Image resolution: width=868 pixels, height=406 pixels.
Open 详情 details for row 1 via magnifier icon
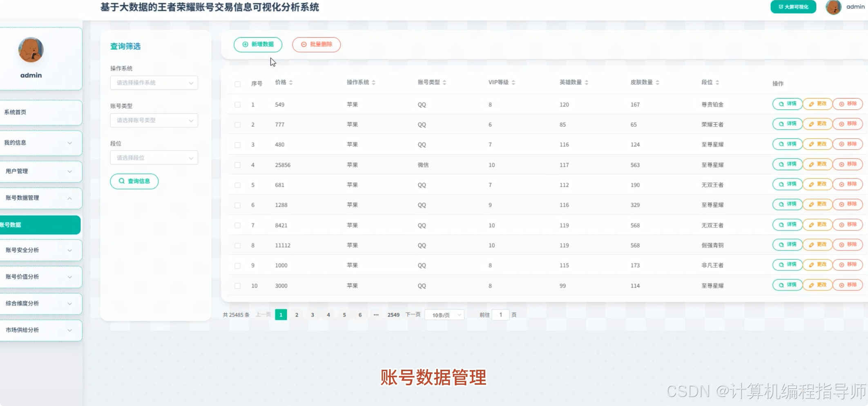coord(780,104)
